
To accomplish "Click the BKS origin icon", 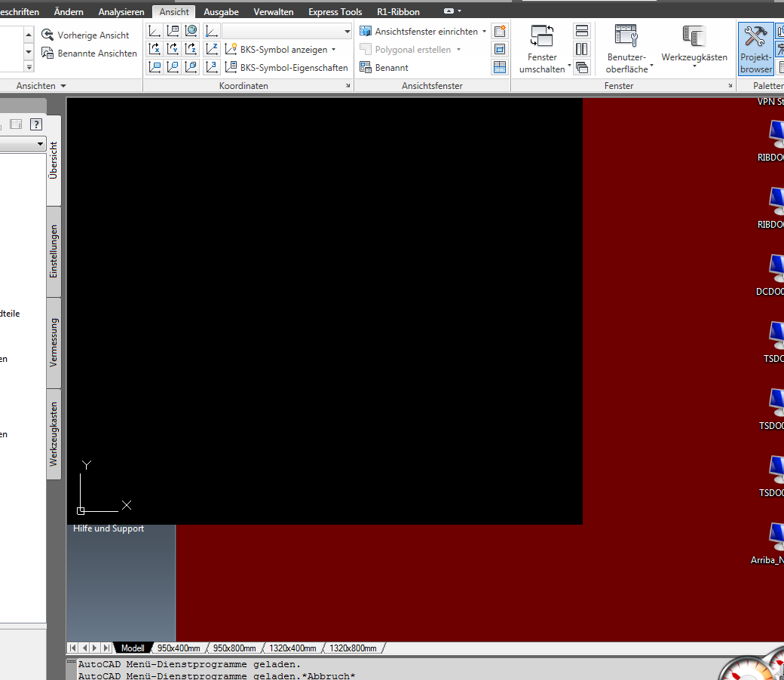I will coord(212,32).
